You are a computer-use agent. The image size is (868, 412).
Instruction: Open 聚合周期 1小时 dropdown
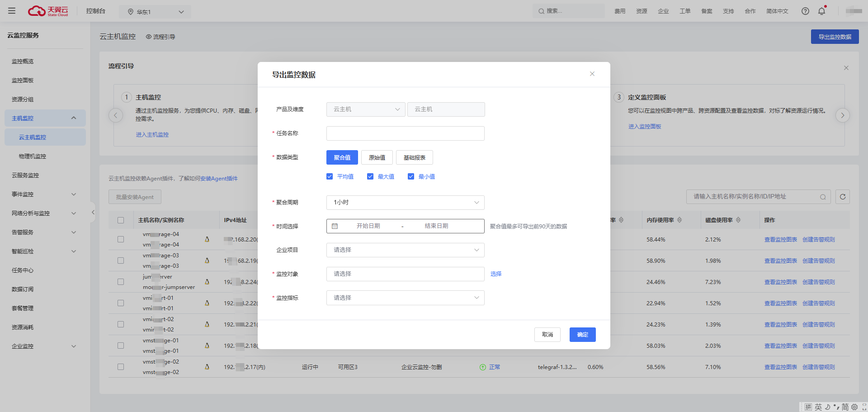pyautogui.click(x=406, y=203)
